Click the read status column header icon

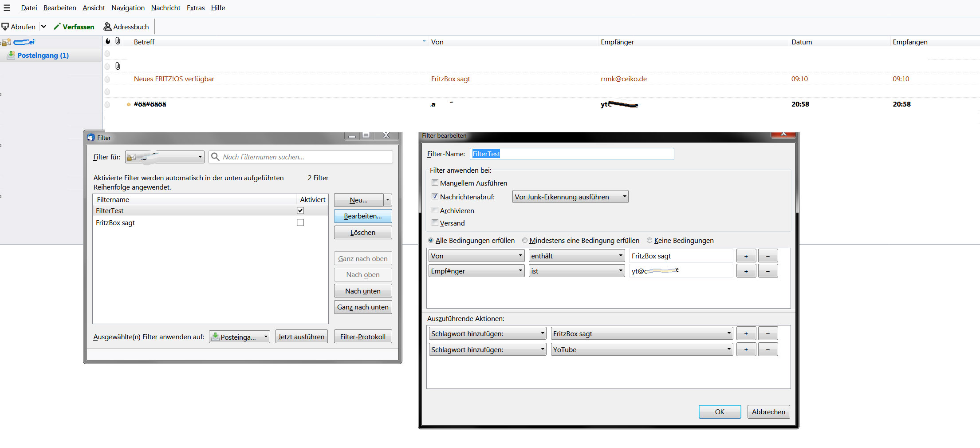[x=108, y=41]
